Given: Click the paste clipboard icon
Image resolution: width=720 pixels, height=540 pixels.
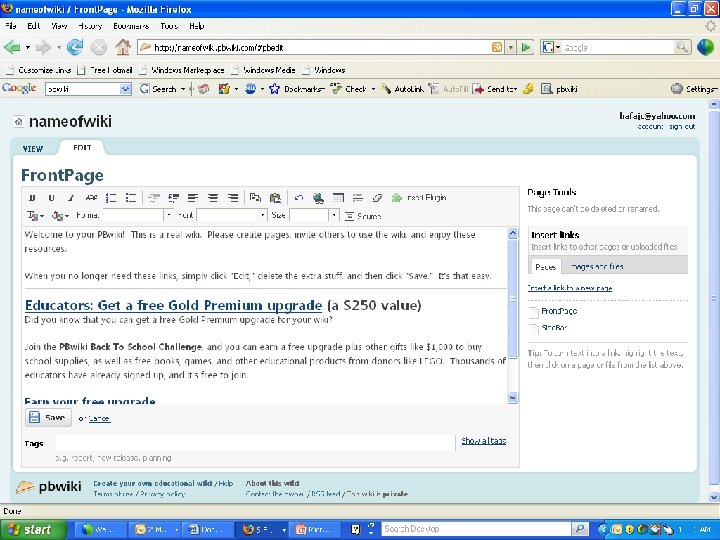Looking at the screenshot, I should (x=275, y=198).
